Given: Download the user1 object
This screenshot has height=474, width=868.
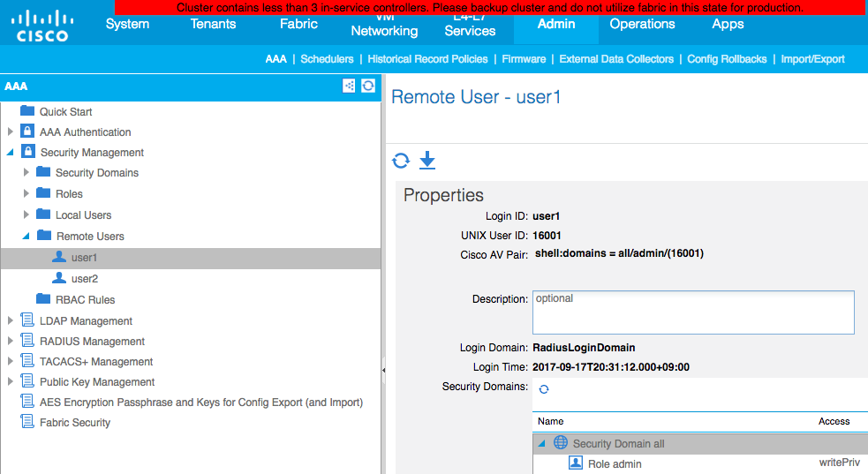Looking at the screenshot, I should point(427,161).
